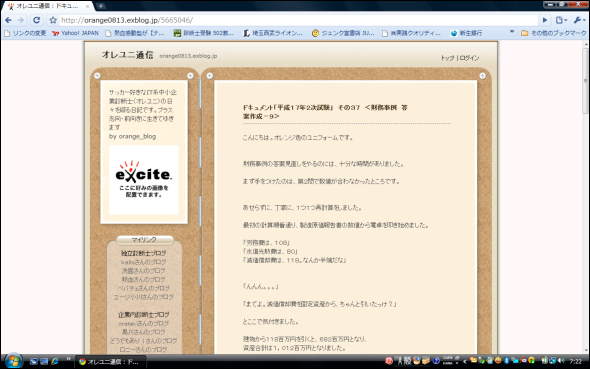
Task: Open ロニーさんのブログ link
Action: 143,349
